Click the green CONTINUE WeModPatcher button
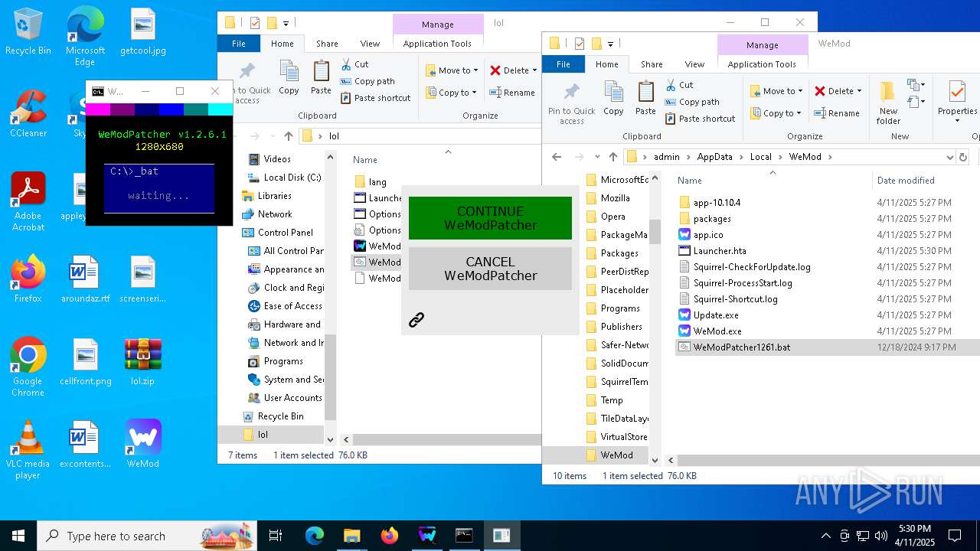This screenshot has height=551, width=980. point(490,218)
